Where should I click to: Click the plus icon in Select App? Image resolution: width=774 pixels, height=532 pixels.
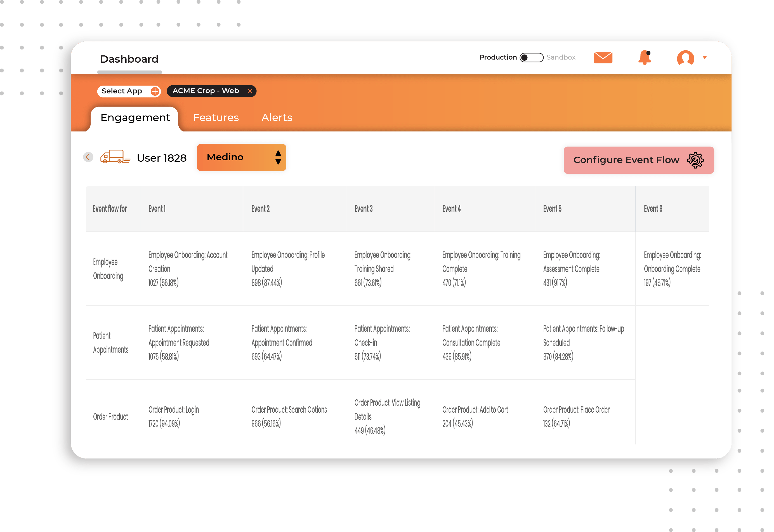[x=155, y=91]
